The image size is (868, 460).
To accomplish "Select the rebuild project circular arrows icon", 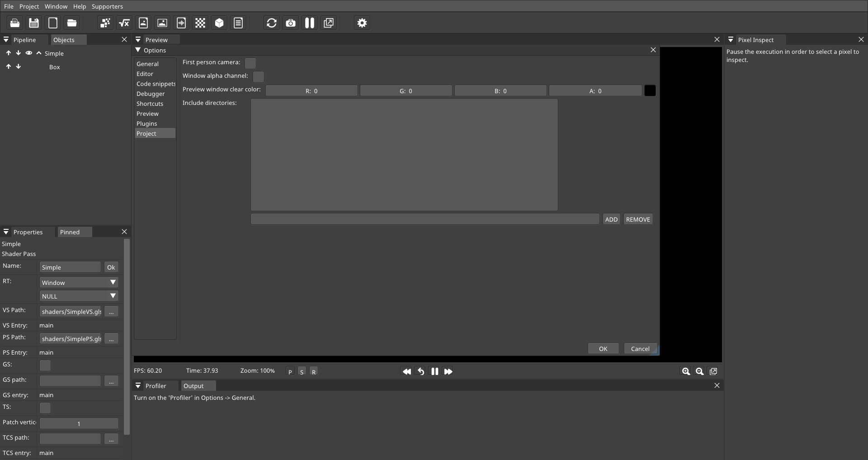I will click(x=271, y=23).
